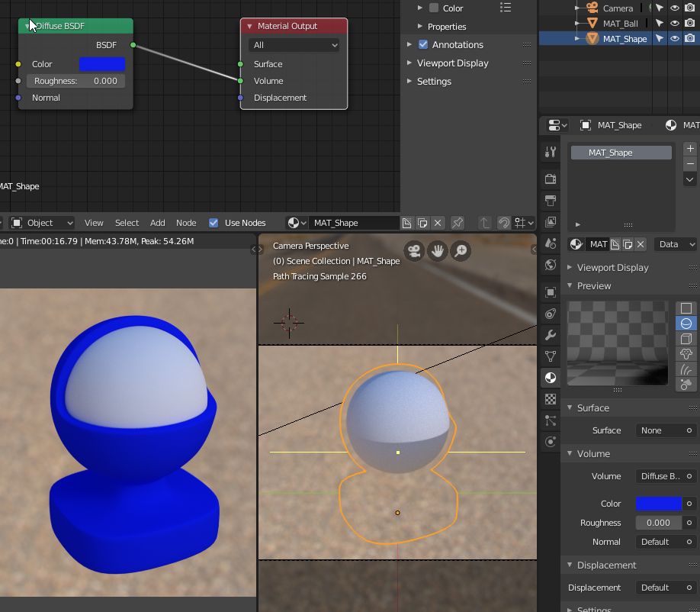Open the Output properties tab
700x612 pixels.
pos(551,200)
